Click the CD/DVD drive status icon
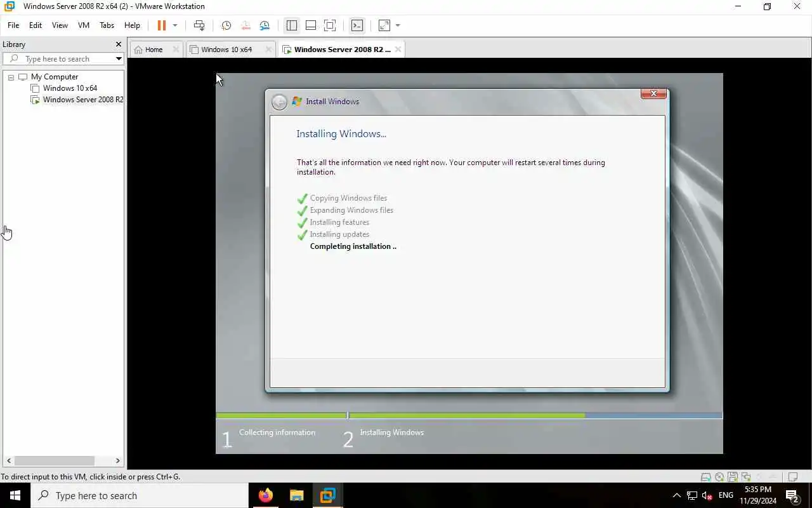Image resolution: width=812 pixels, height=508 pixels. click(x=719, y=477)
